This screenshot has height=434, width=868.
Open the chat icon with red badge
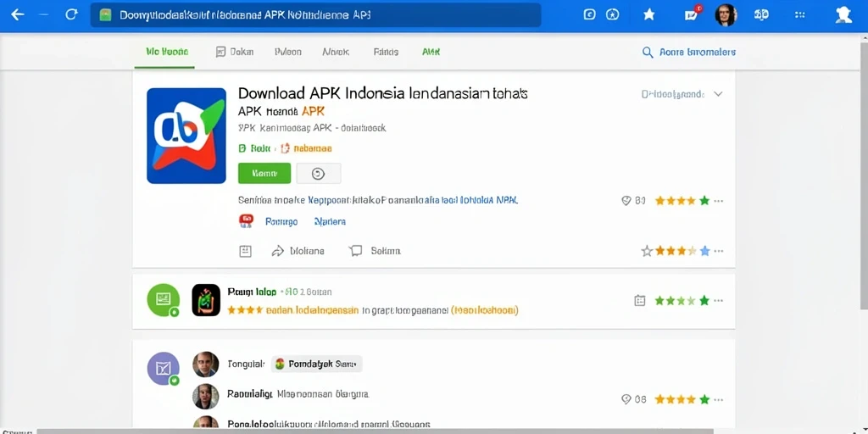coord(692,14)
